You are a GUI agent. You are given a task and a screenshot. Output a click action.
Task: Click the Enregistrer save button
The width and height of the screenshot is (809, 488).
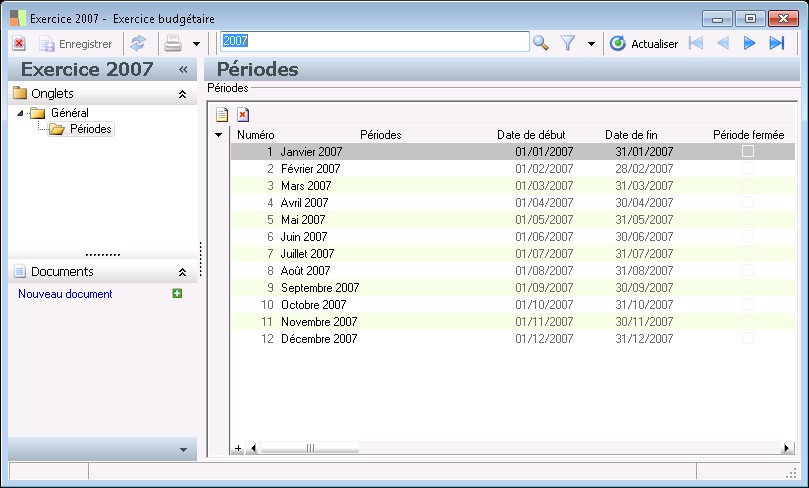click(x=76, y=44)
